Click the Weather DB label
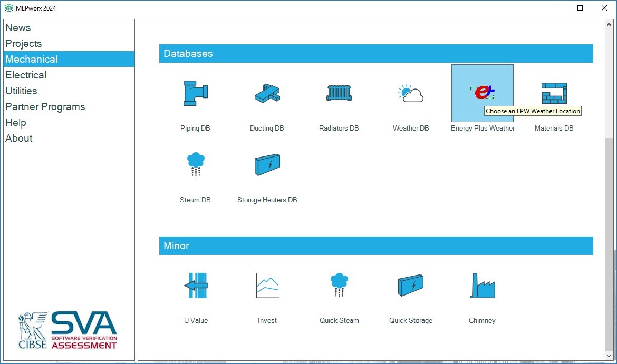 pos(411,128)
